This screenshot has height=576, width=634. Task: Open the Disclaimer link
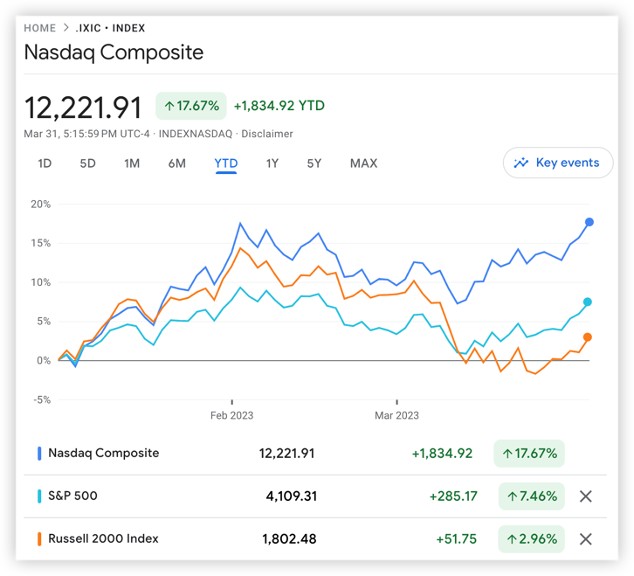coord(268,133)
